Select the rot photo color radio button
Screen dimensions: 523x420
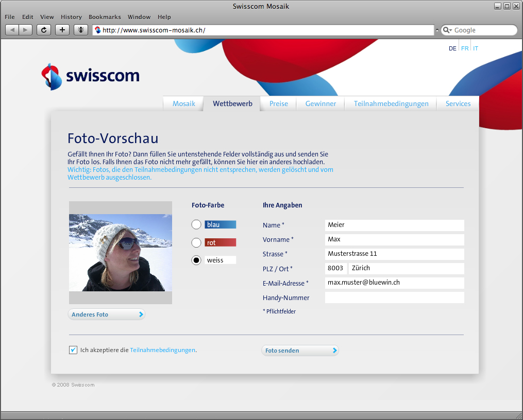pyautogui.click(x=196, y=242)
